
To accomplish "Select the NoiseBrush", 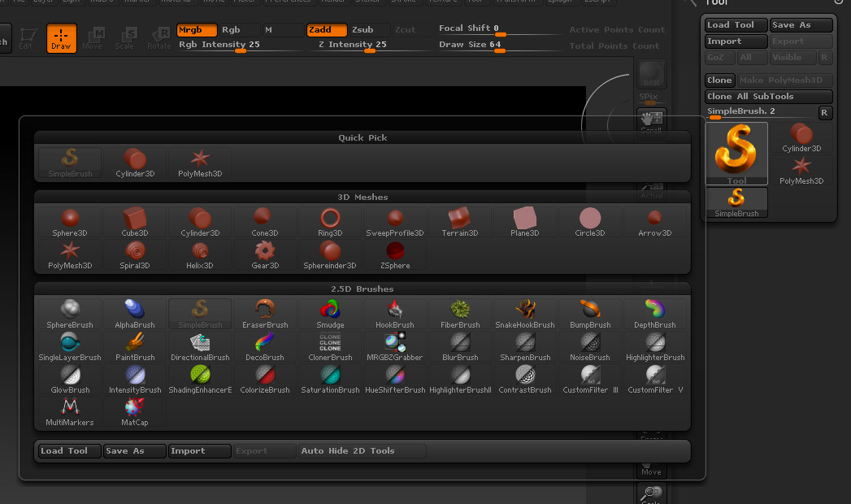I will [x=590, y=346].
